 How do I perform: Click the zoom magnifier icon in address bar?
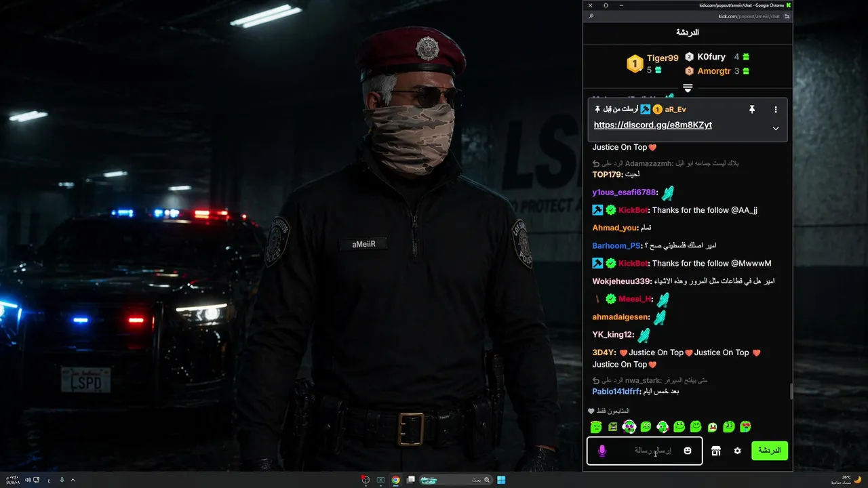(x=591, y=16)
